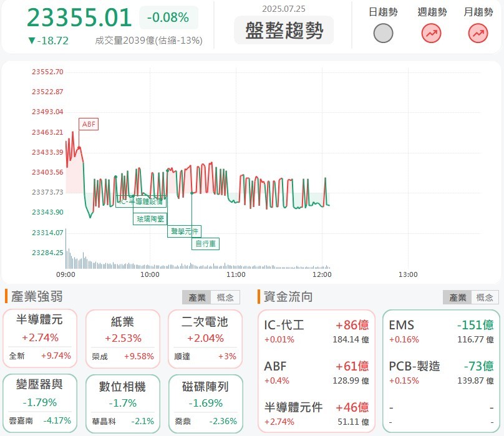
Task: Click the 榮成 +9.58% stock row
Action: point(123,356)
